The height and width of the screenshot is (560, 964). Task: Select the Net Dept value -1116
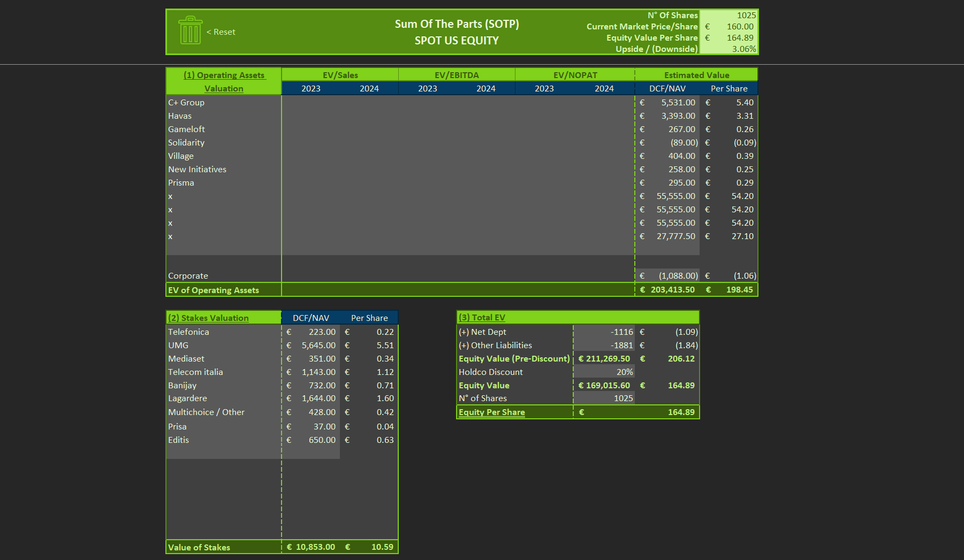click(x=604, y=332)
